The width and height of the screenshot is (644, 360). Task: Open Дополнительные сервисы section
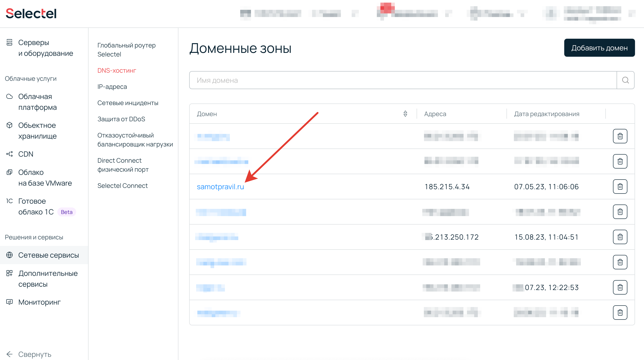[48, 279]
